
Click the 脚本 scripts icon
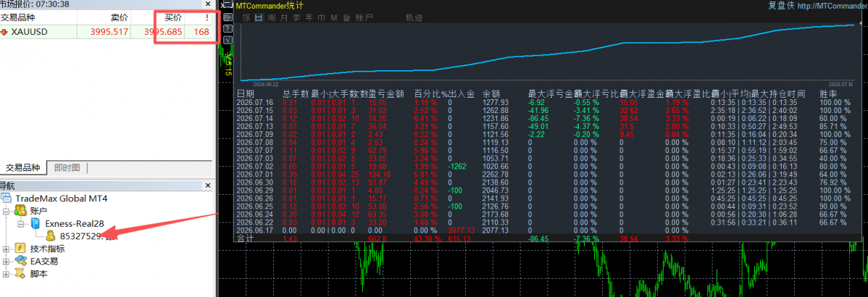[x=20, y=273]
